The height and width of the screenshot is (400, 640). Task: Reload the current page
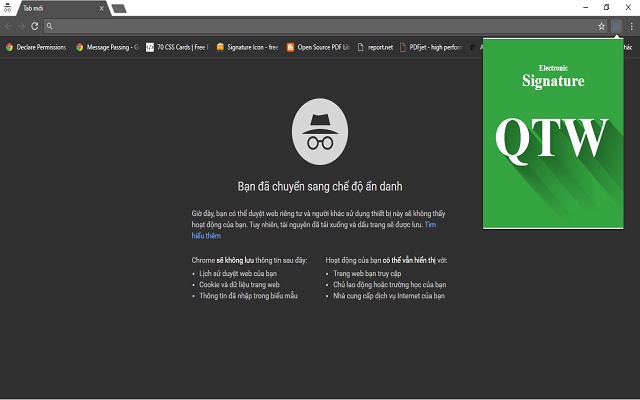click(35, 26)
